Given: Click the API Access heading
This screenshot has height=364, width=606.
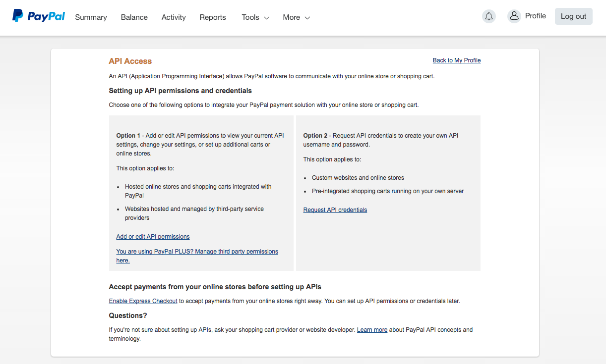Looking at the screenshot, I should pyautogui.click(x=130, y=61).
